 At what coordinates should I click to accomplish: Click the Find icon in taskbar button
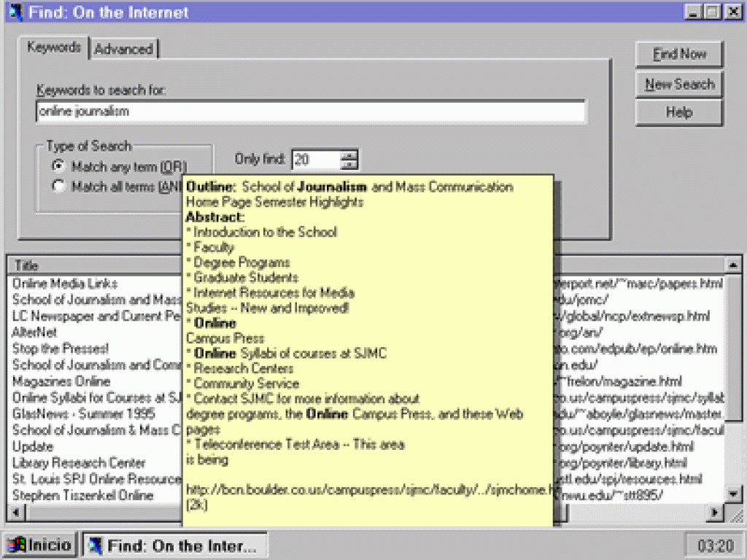pyautogui.click(x=96, y=545)
